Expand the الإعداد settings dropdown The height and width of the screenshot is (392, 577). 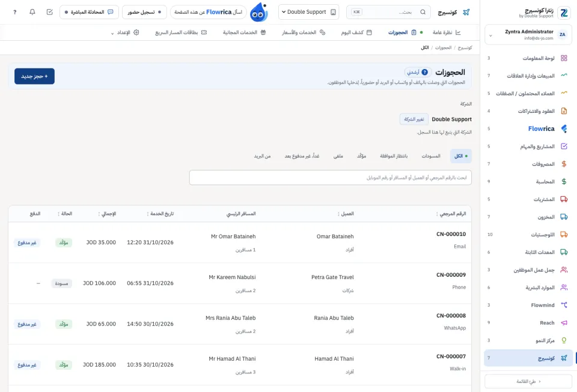[x=125, y=32]
